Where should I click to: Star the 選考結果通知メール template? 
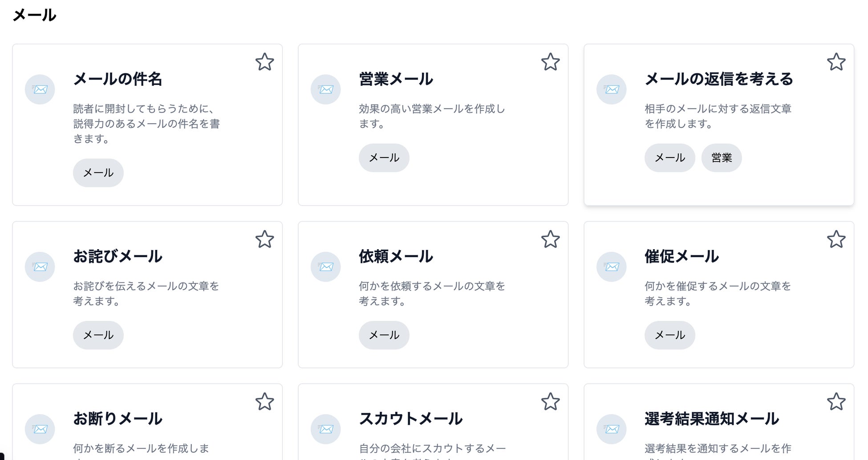[x=836, y=402]
